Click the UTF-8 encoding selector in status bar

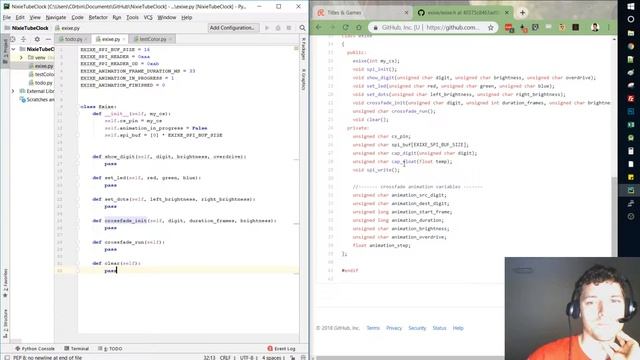coord(247,358)
